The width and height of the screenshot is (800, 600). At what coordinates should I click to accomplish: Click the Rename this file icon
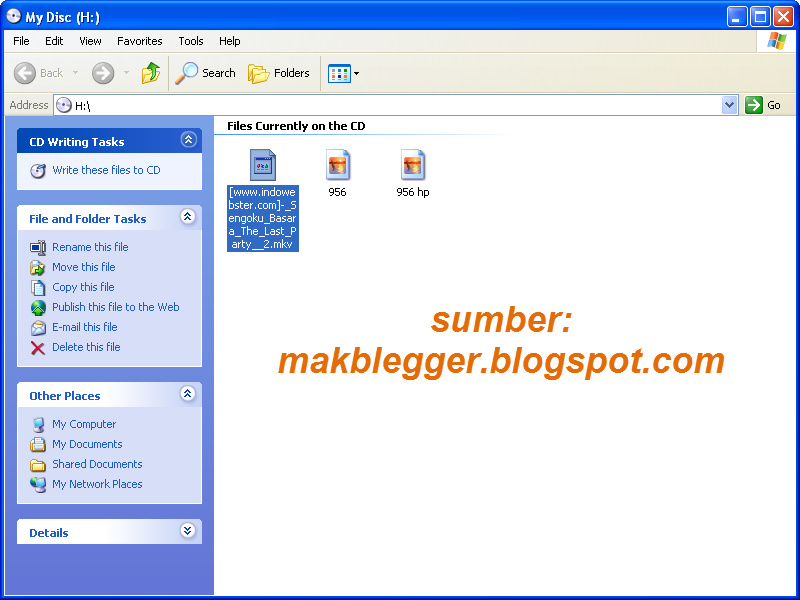point(38,247)
